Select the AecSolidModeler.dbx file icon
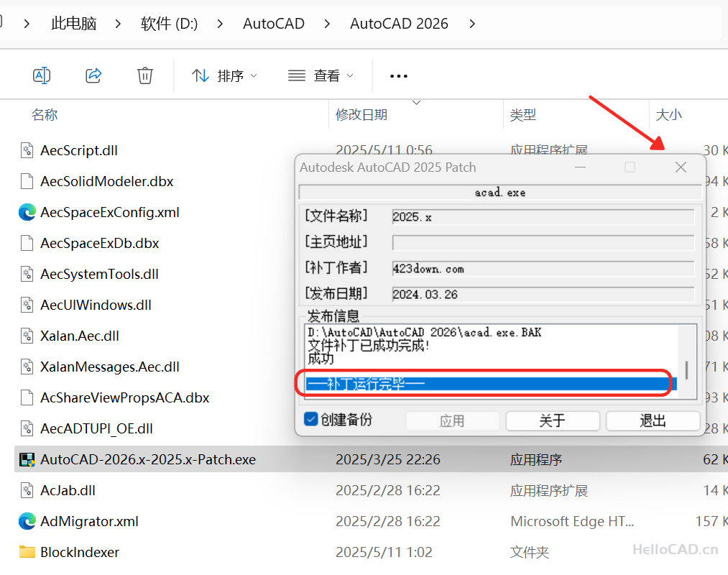The image size is (728, 575). point(27,181)
